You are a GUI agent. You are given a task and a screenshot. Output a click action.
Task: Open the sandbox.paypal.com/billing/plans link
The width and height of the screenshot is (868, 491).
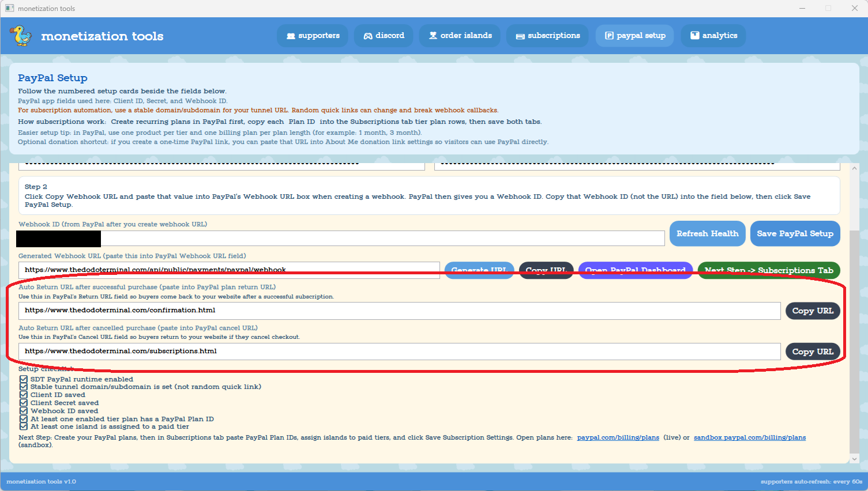750,437
